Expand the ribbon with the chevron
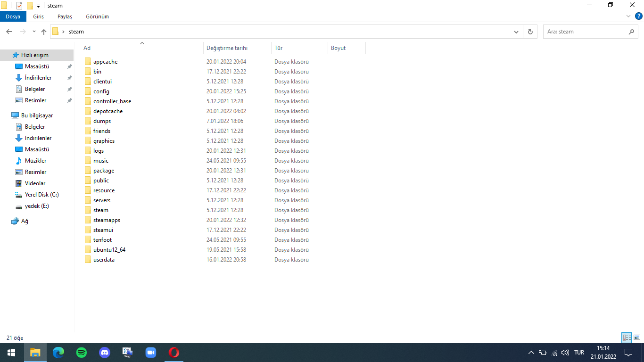Screen dimensions: 644x362 [x=628, y=16]
